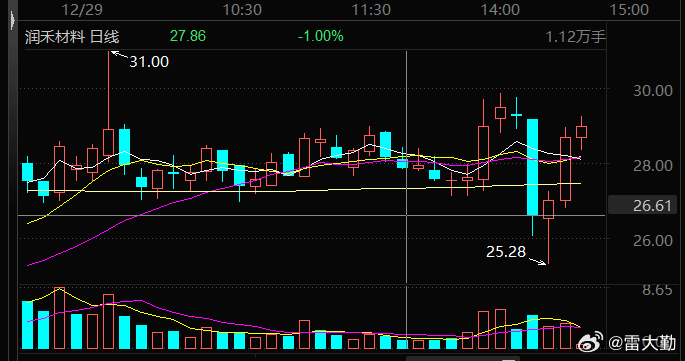Image resolution: width=685 pixels, height=361 pixels.
Task: Click the 31.00 high price marker
Action: click(149, 62)
